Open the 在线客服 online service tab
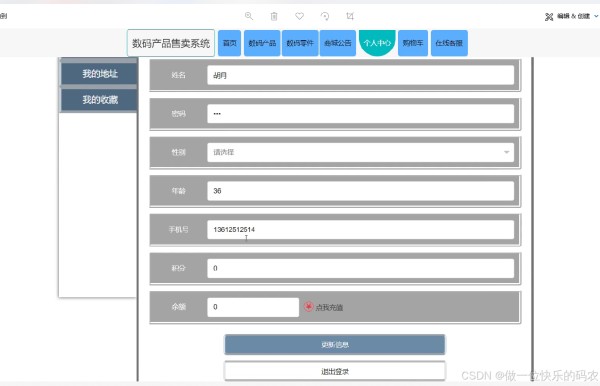600x386 pixels. click(x=449, y=43)
